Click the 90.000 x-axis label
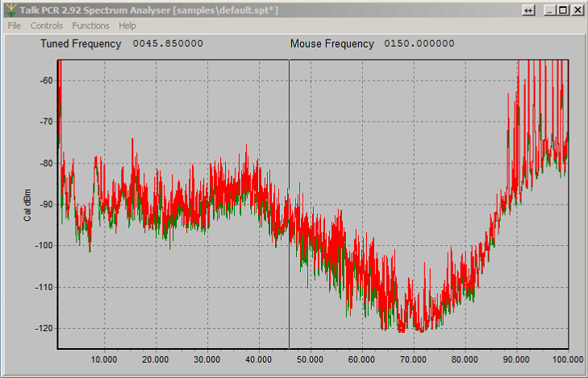 [516, 359]
